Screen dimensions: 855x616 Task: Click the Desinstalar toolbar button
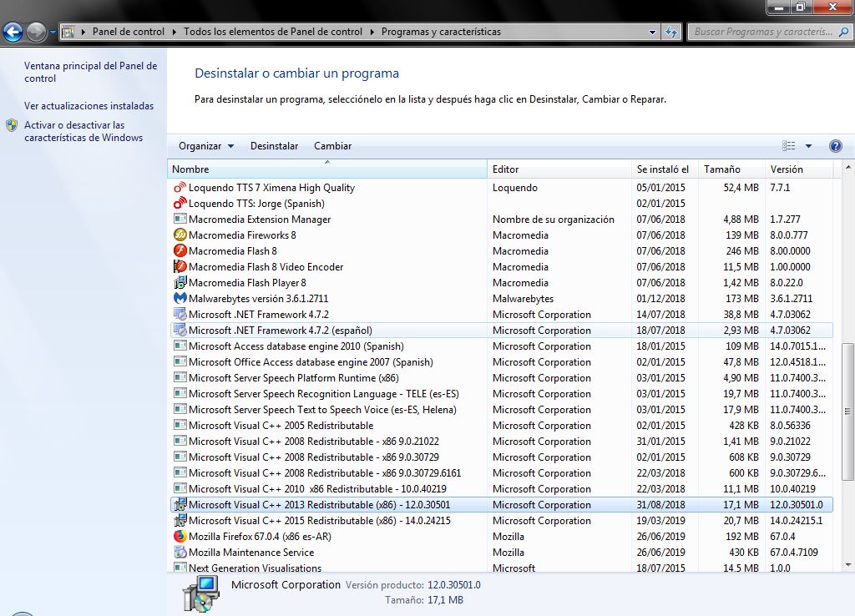click(x=274, y=146)
